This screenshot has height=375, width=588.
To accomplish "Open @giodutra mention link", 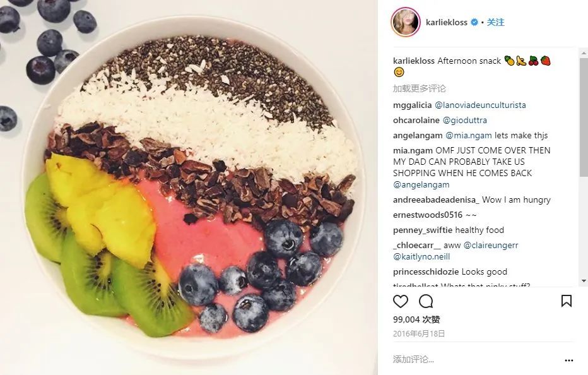I will (x=464, y=120).
